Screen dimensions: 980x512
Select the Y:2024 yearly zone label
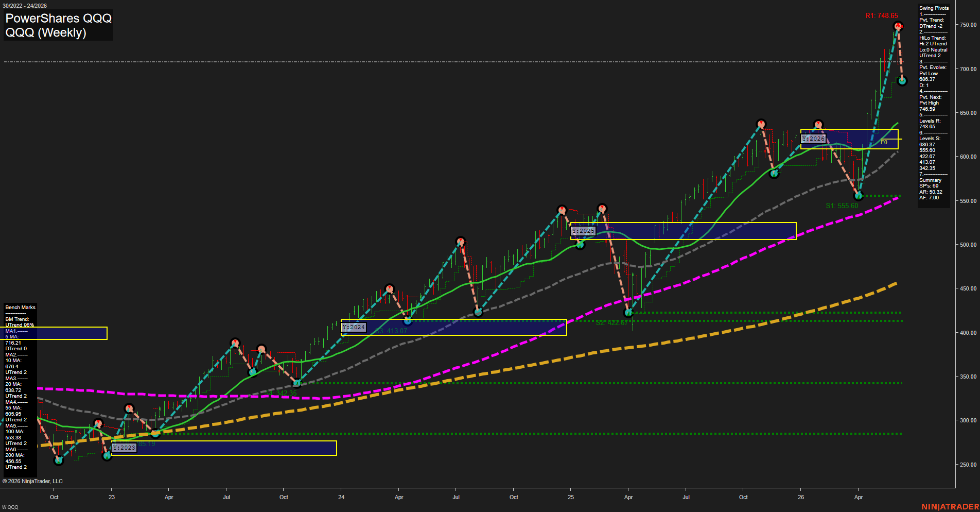click(354, 327)
